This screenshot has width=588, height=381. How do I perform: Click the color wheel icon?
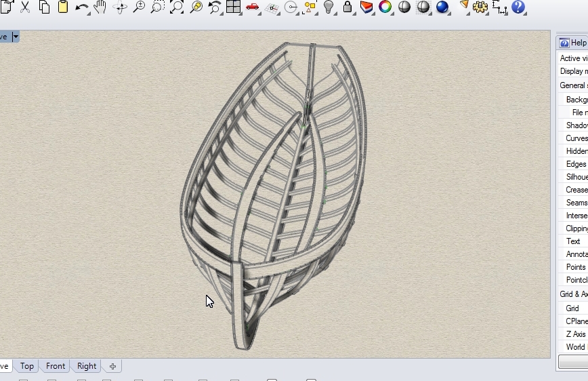(x=385, y=7)
